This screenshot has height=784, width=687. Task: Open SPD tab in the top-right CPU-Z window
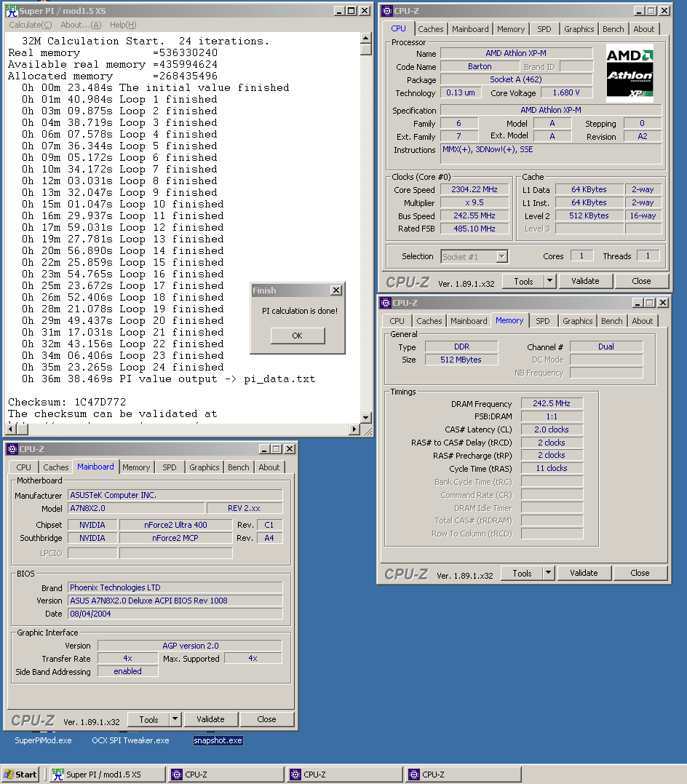544,29
